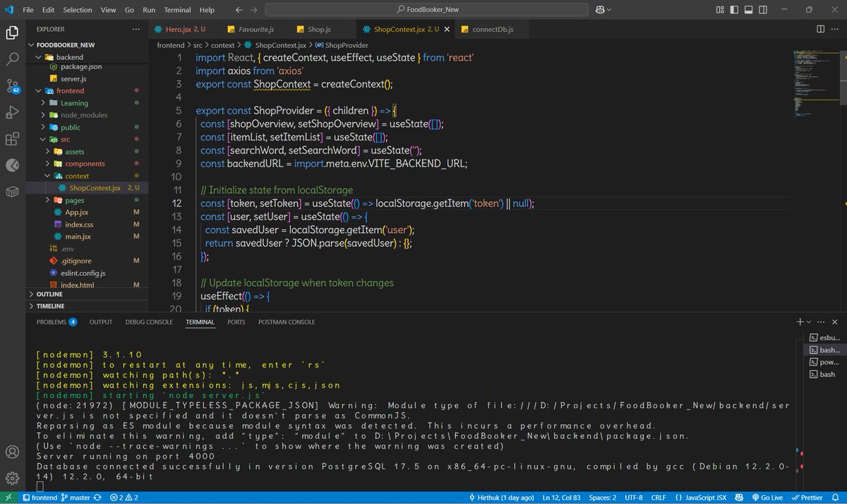Create a new terminal with plus icon
847x504 pixels.
point(800,321)
